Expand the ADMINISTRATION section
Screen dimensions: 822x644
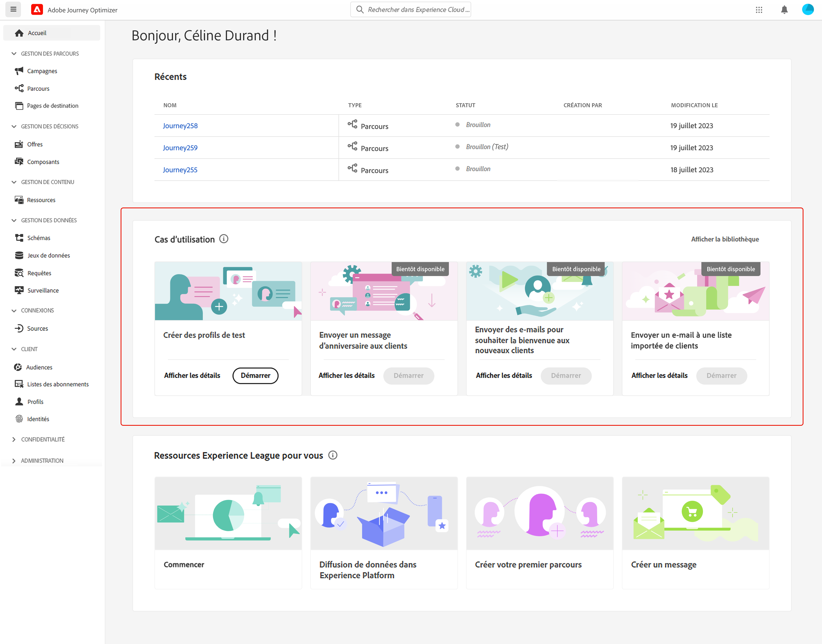pos(14,461)
